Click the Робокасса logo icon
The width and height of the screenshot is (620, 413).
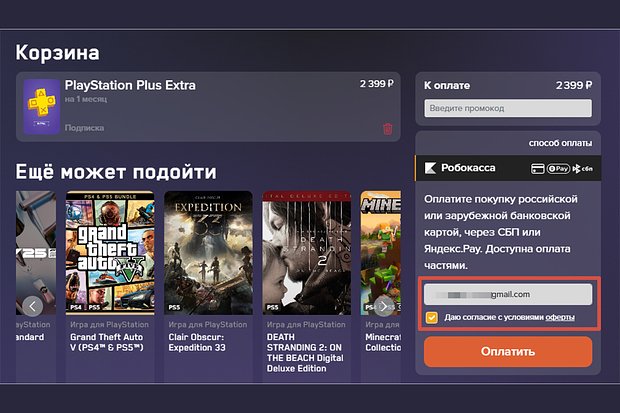(430, 168)
